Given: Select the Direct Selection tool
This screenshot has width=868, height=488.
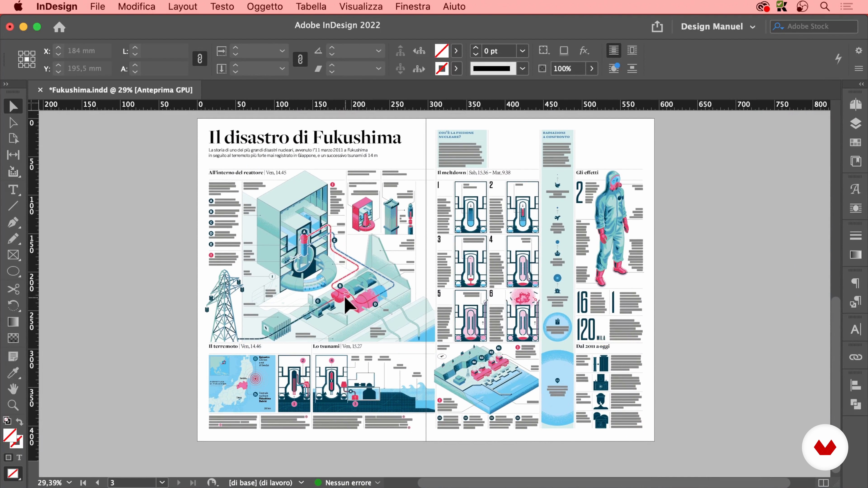Looking at the screenshot, I should click(x=13, y=123).
